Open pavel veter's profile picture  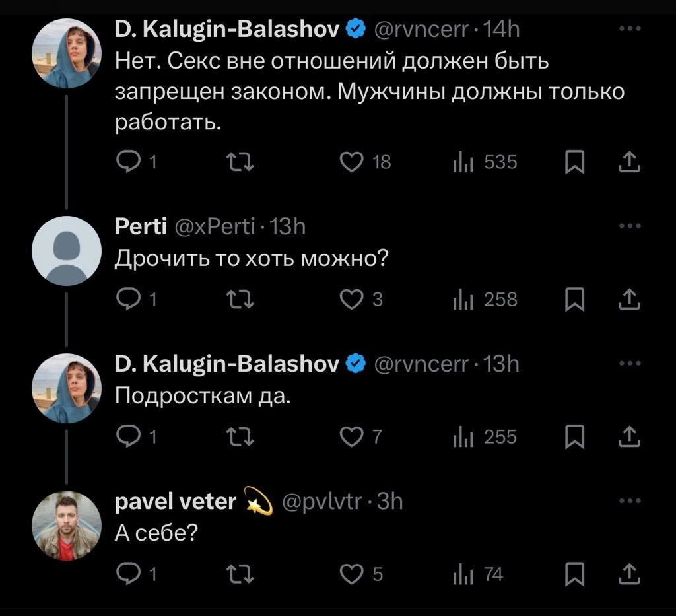[67, 526]
